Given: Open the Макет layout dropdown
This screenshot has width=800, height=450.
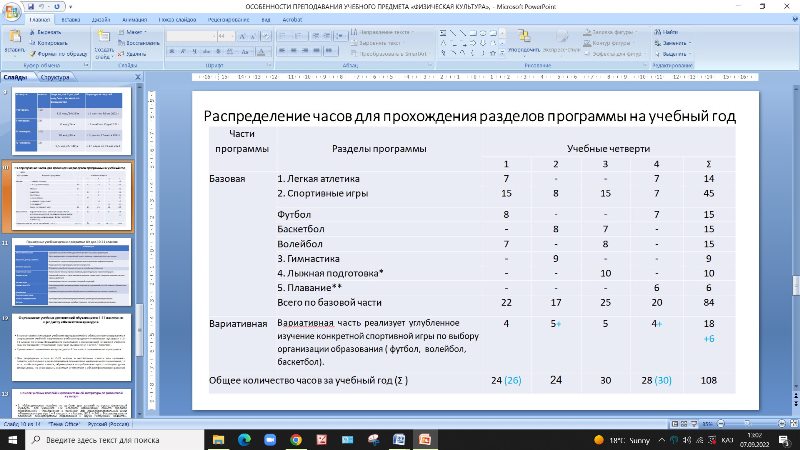Looking at the screenshot, I should 132,32.
